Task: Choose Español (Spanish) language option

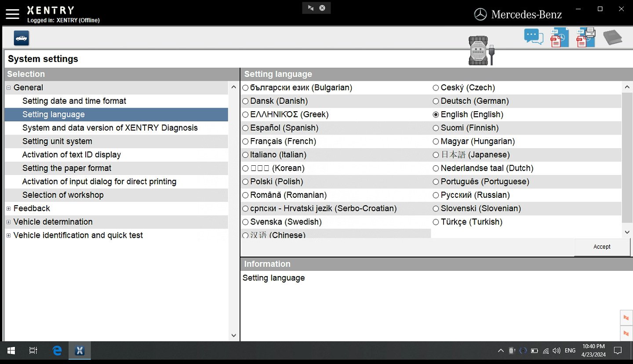Action: 280,128
